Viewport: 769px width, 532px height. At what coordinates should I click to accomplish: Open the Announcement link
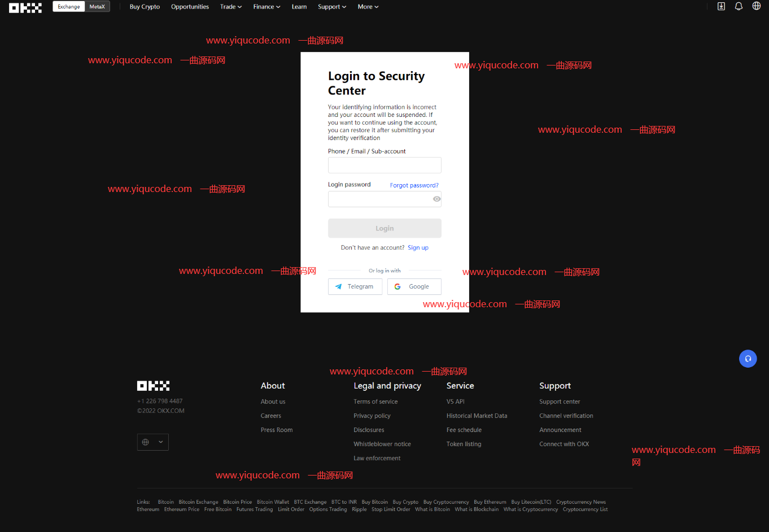560,430
